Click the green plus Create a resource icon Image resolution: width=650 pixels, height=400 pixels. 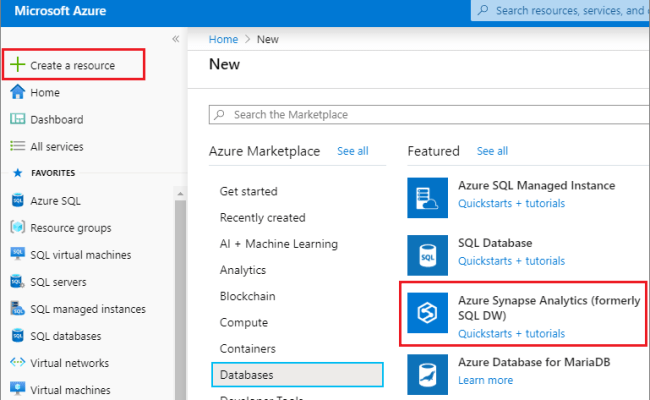[x=17, y=65]
